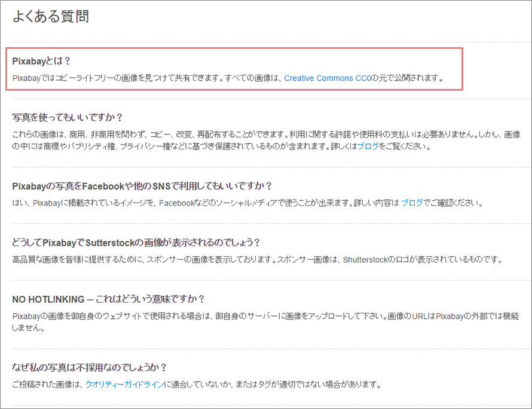Click the answer text starting "これらの画像は、商用、非商用を問わず"

coord(266,141)
